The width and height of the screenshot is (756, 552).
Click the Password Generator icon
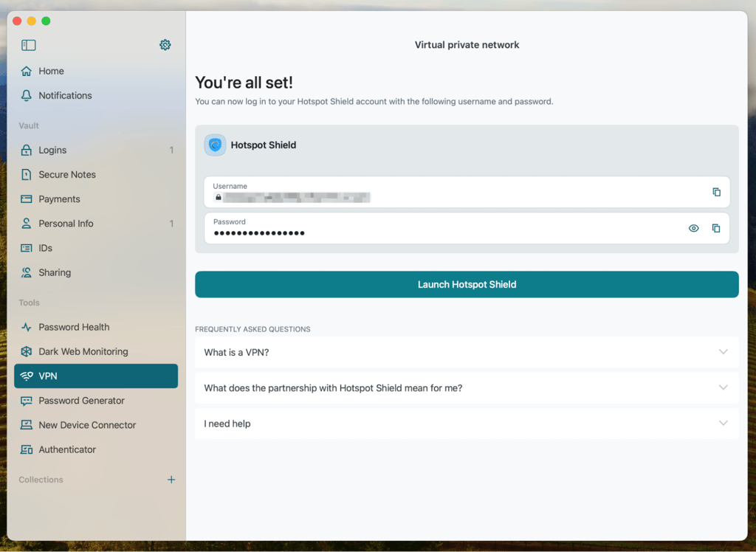pyautogui.click(x=26, y=401)
